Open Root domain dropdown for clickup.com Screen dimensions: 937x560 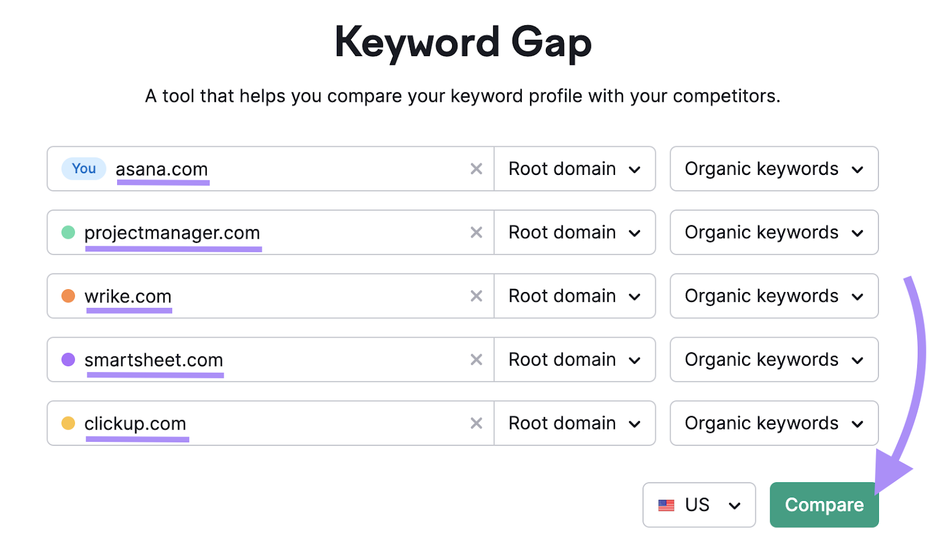point(574,423)
